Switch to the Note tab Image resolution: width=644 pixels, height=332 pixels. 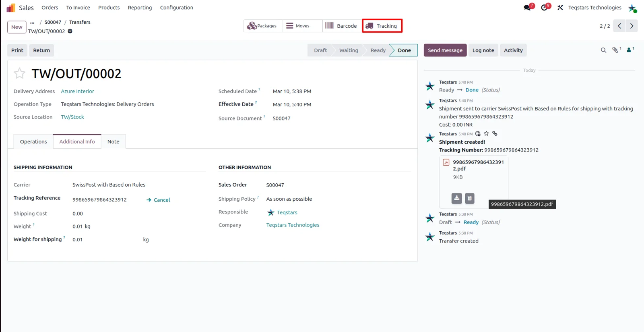(113, 142)
